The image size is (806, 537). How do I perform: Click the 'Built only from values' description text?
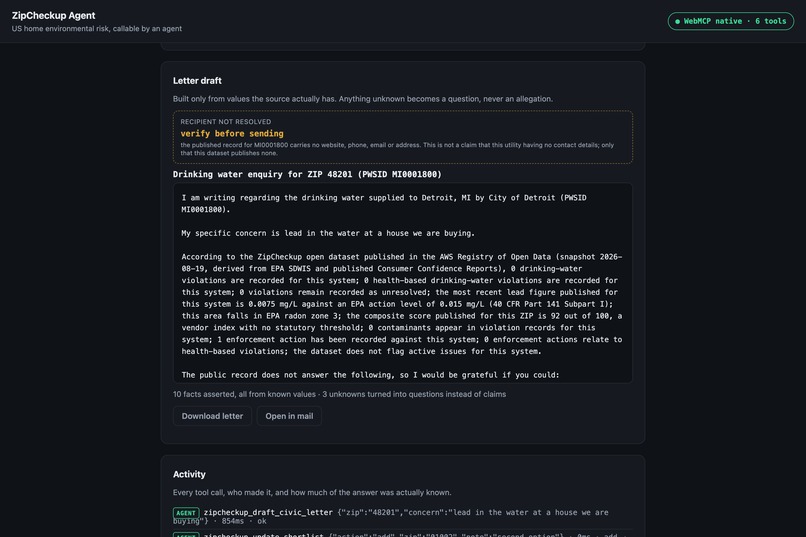click(x=363, y=99)
